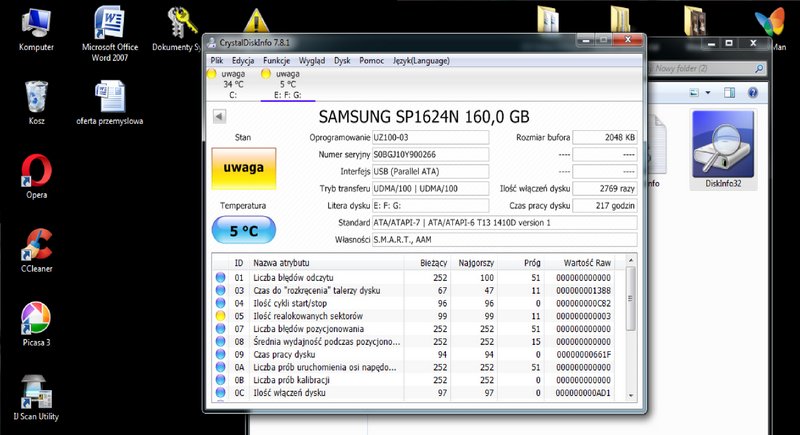
Task: Open the Edycja menu
Action: pos(243,60)
